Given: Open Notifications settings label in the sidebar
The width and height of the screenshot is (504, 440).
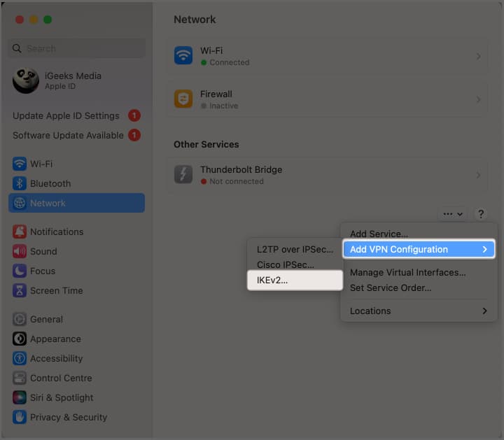Looking at the screenshot, I should pyautogui.click(x=57, y=232).
